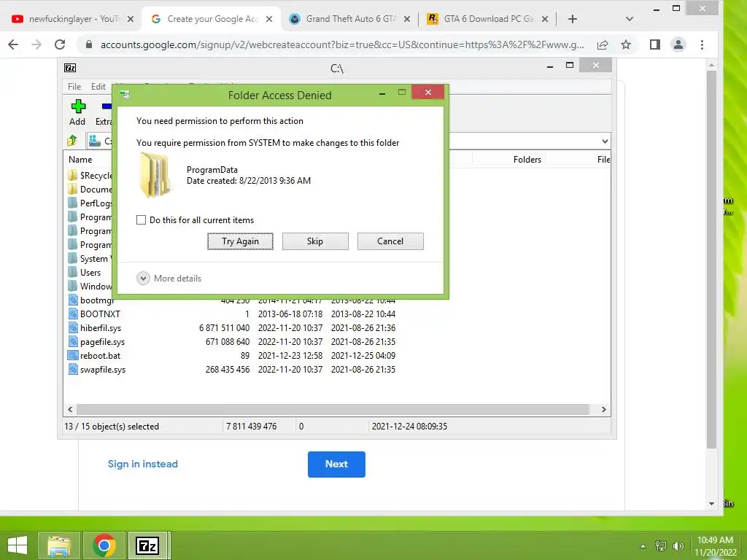Click the Skip button

(315, 241)
